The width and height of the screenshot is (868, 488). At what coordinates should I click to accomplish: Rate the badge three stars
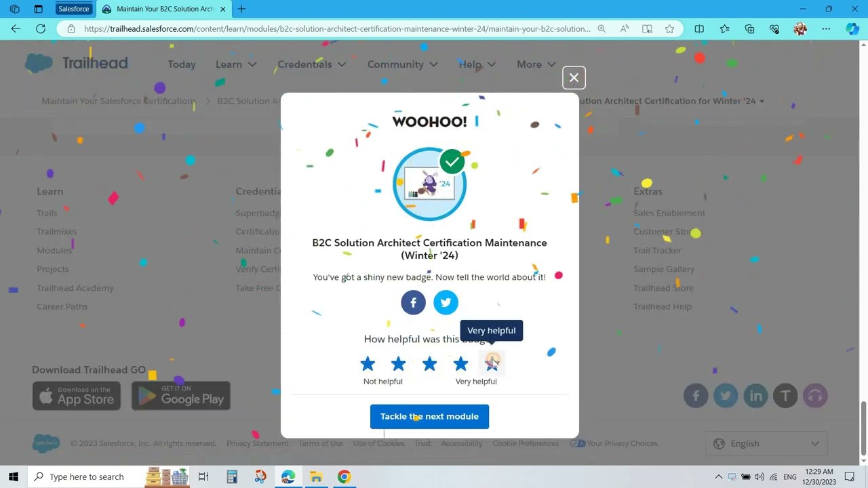tap(429, 364)
